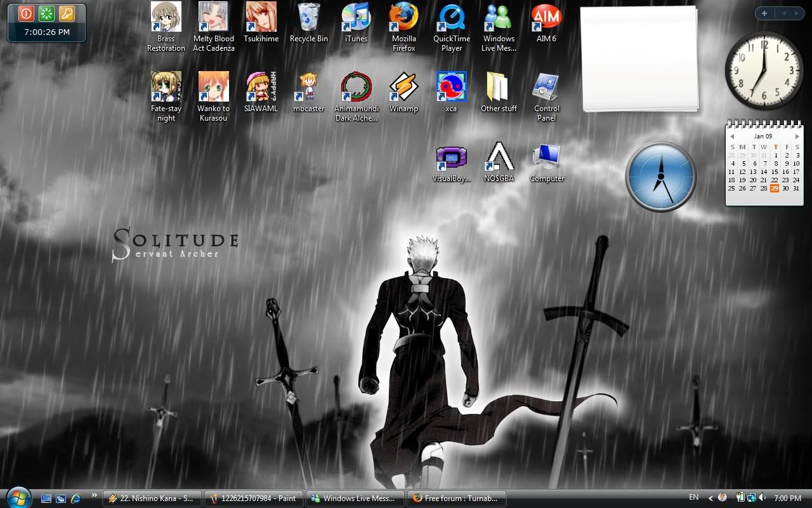Expand hidden Quick Launch items chevron
The image size is (812, 508).
point(95,495)
